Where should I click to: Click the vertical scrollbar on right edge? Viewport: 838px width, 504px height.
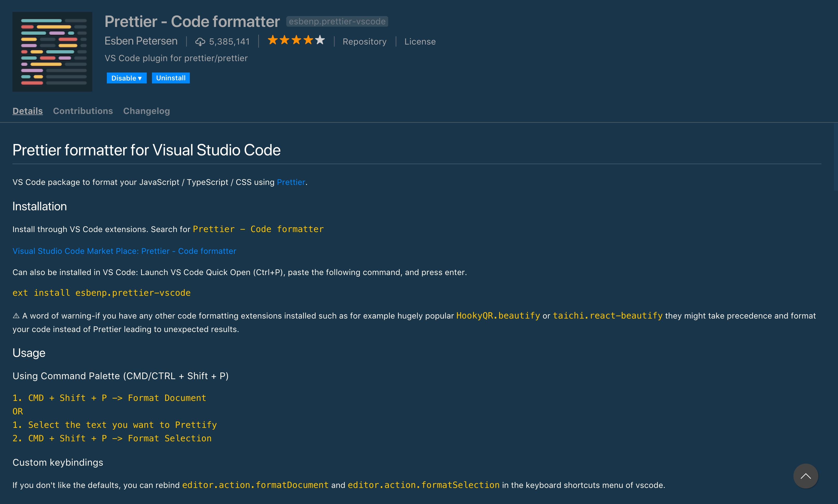[x=835, y=157]
